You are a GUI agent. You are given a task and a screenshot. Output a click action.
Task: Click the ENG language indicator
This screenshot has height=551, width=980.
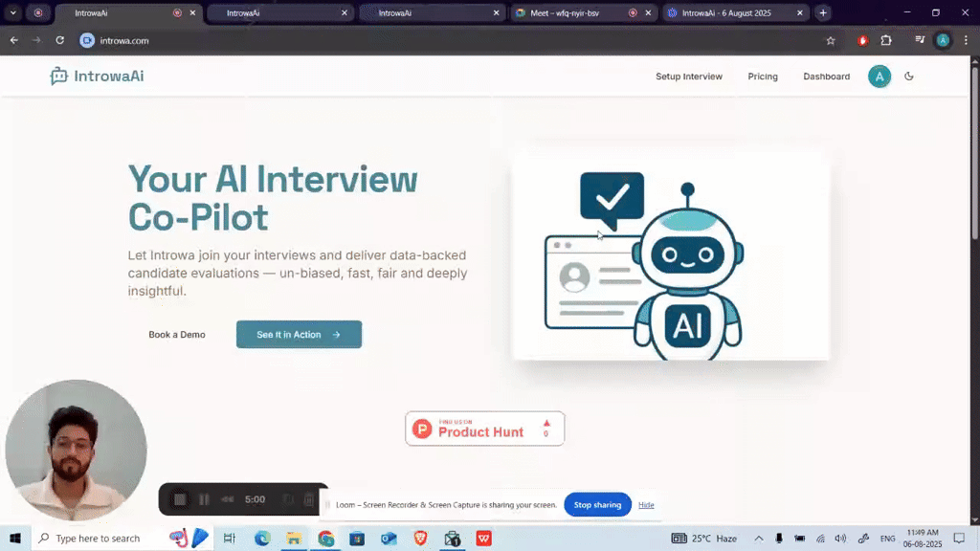coord(887,538)
